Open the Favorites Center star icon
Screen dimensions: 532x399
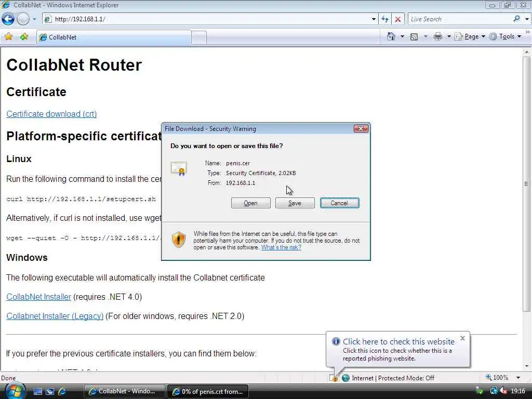pos(9,37)
